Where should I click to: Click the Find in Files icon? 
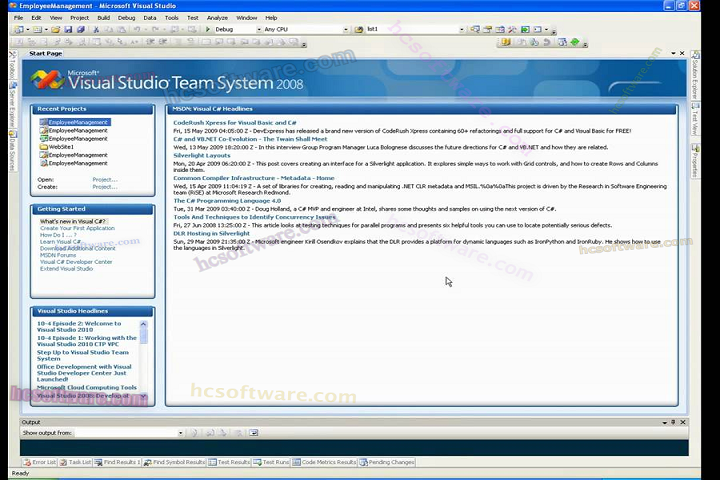359,29
